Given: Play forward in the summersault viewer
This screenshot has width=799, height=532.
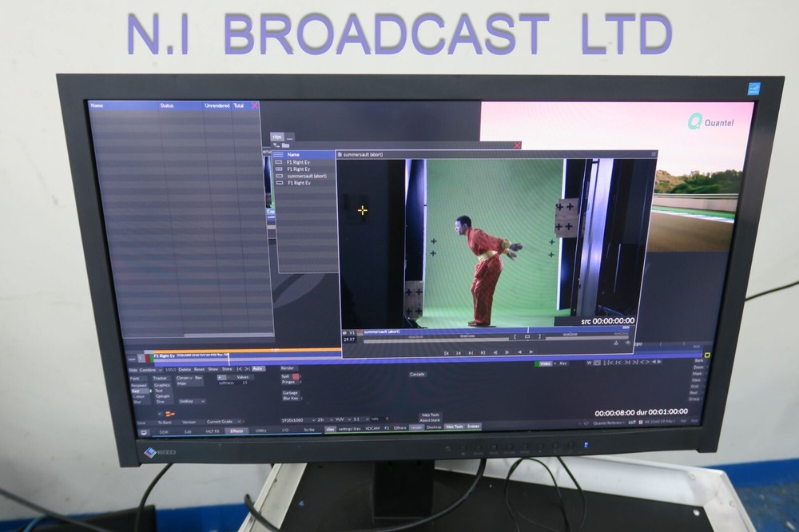Looking at the screenshot, I should pyautogui.click(x=531, y=351).
